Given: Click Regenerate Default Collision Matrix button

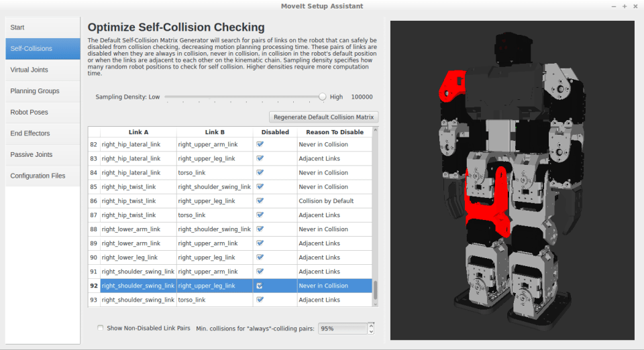Looking at the screenshot, I should point(323,117).
